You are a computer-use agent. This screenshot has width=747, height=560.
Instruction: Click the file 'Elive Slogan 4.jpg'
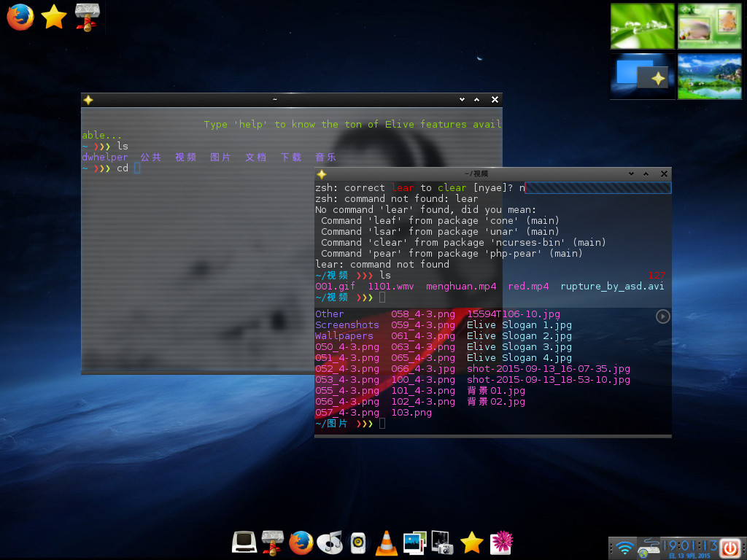click(x=519, y=357)
